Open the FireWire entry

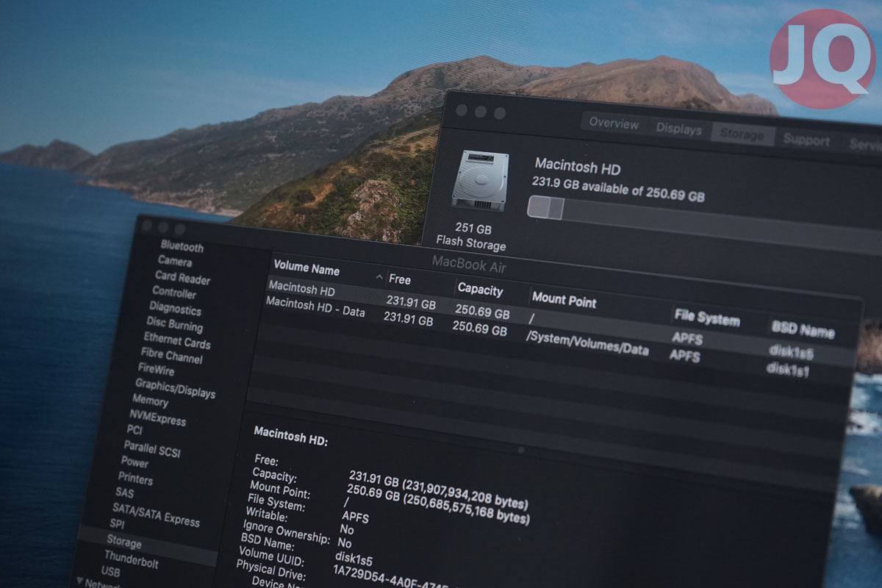coord(156,369)
